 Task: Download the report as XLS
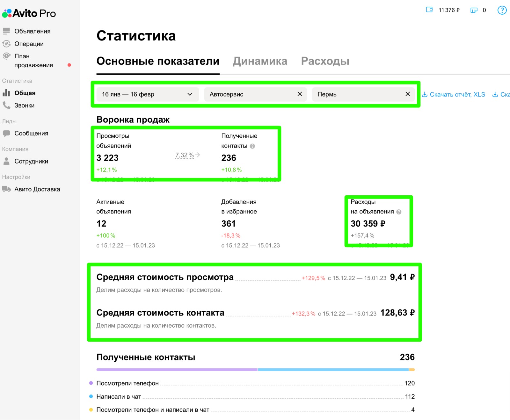tap(454, 95)
